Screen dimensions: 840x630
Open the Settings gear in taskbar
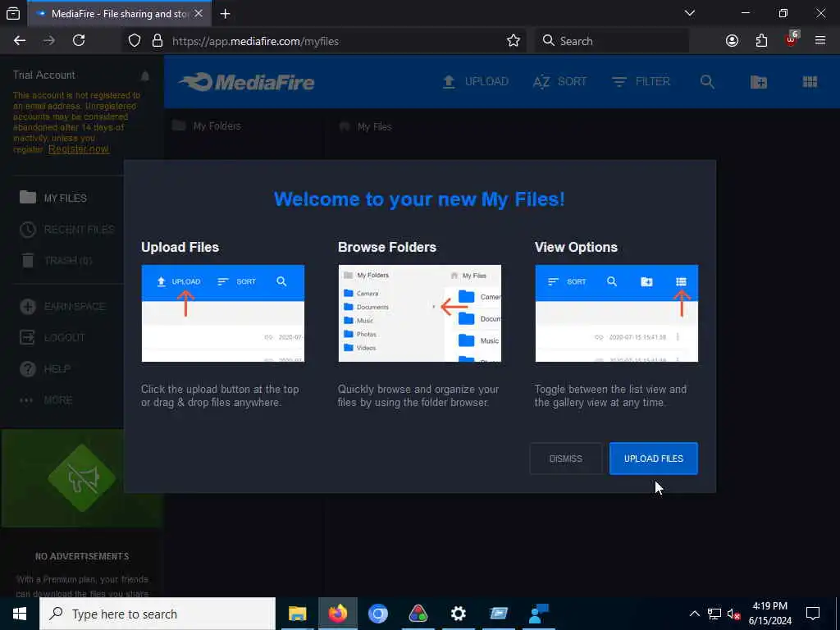click(458, 614)
